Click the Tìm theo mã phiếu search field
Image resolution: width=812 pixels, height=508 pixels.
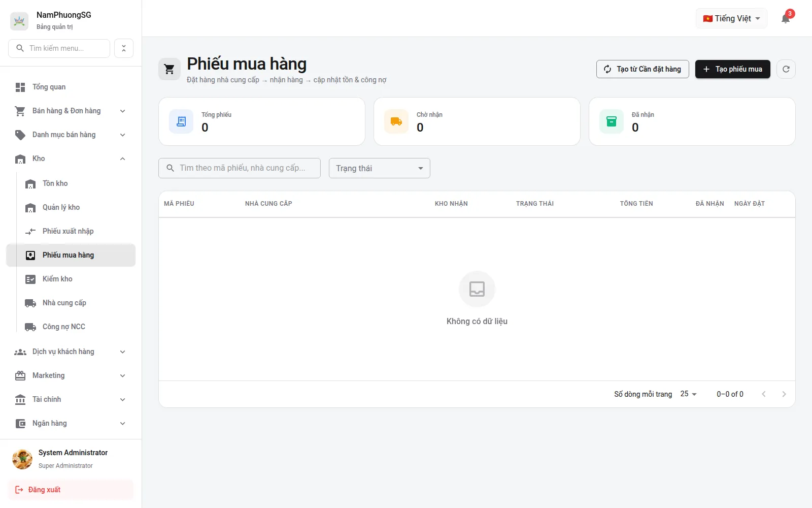pos(240,168)
